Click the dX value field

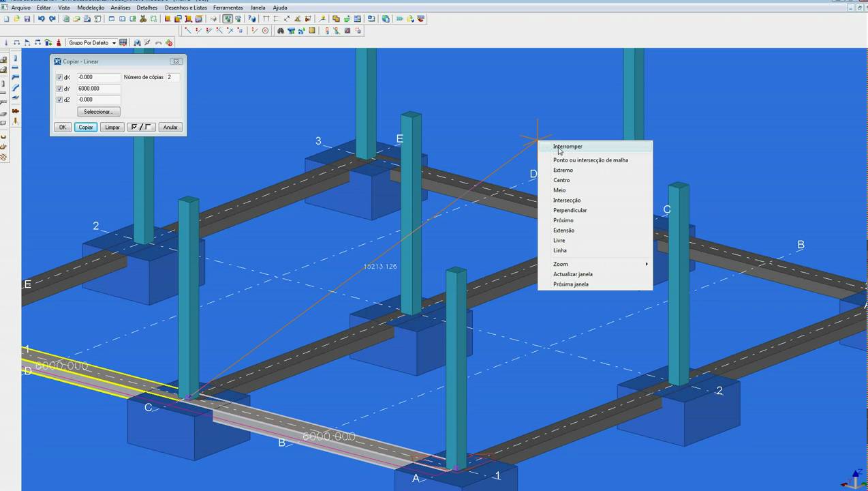[99, 77]
